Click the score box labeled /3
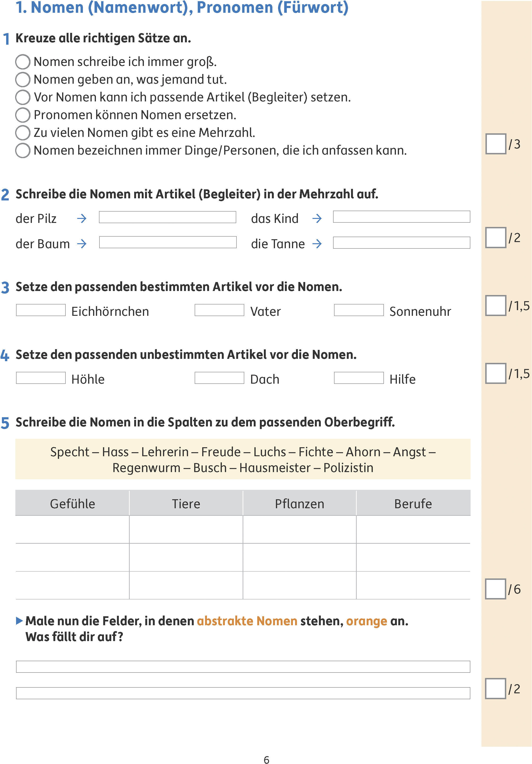 pos(495,144)
